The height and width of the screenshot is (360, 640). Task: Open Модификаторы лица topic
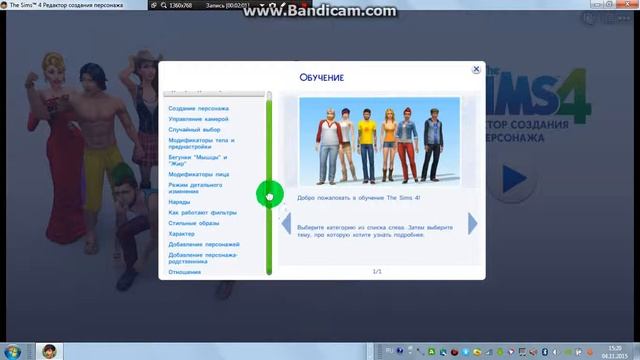pyautogui.click(x=199, y=174)
